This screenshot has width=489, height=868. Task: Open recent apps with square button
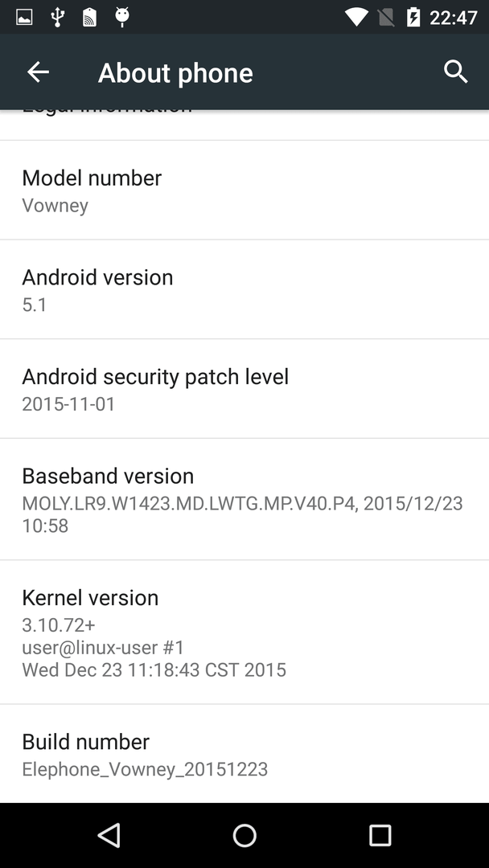click(380, 835)
